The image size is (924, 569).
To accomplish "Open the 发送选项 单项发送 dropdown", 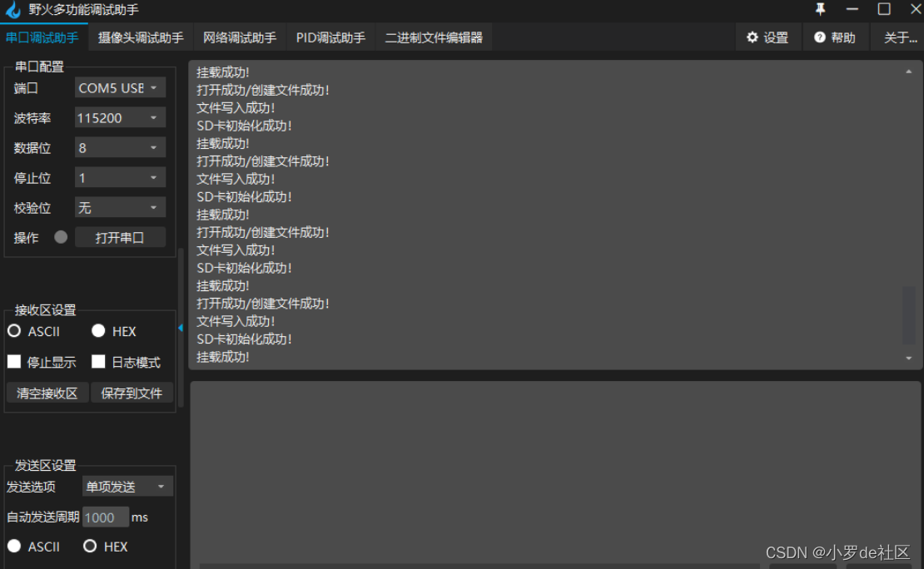I will (x=127, y=486).
